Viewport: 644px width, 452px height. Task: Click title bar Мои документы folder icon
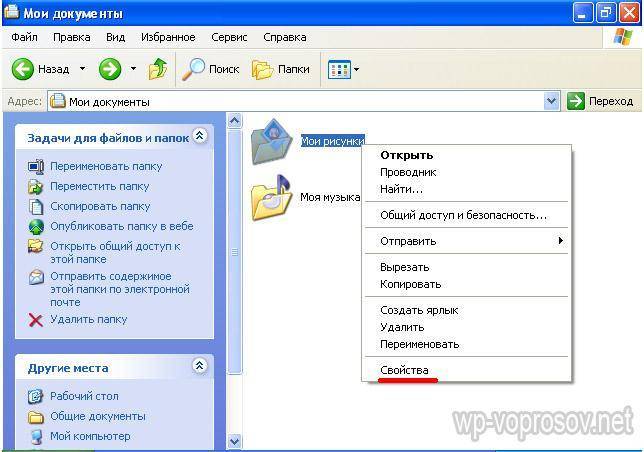(11, 11)
